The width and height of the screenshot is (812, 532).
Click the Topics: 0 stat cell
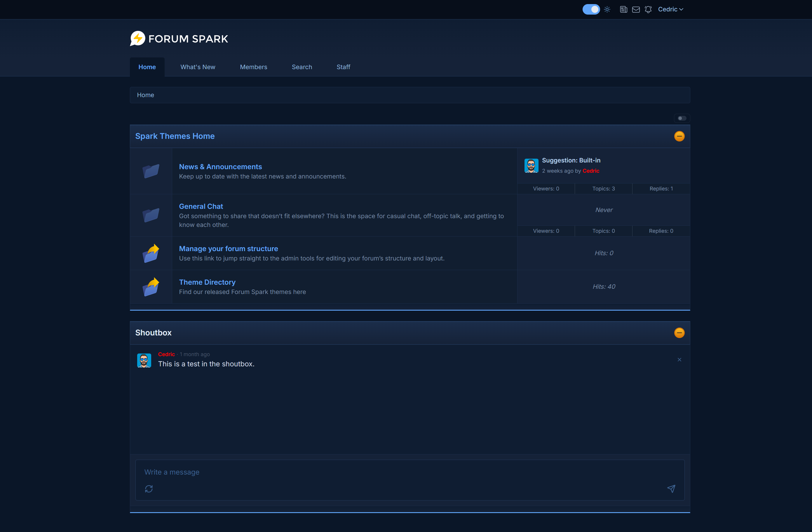(604, 231)
